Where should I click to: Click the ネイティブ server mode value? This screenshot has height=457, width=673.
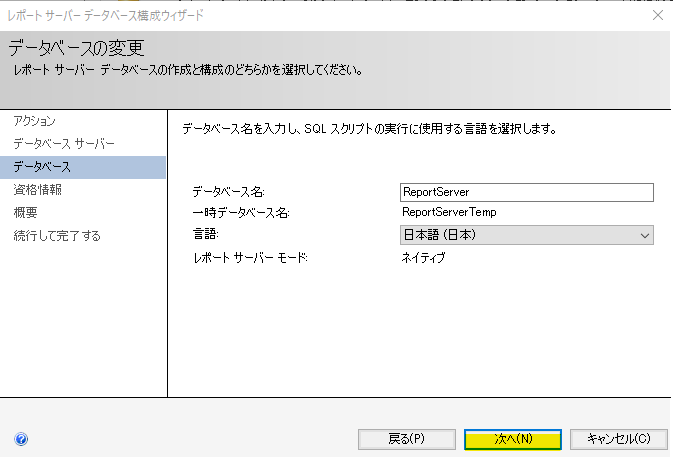pyautogui.click(x=423, y=258)
